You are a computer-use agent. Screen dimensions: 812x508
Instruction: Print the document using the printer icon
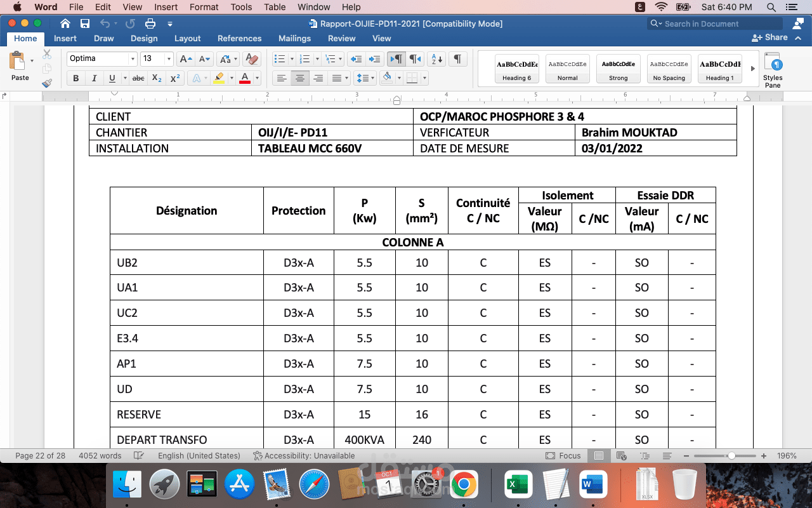(150, 24)
